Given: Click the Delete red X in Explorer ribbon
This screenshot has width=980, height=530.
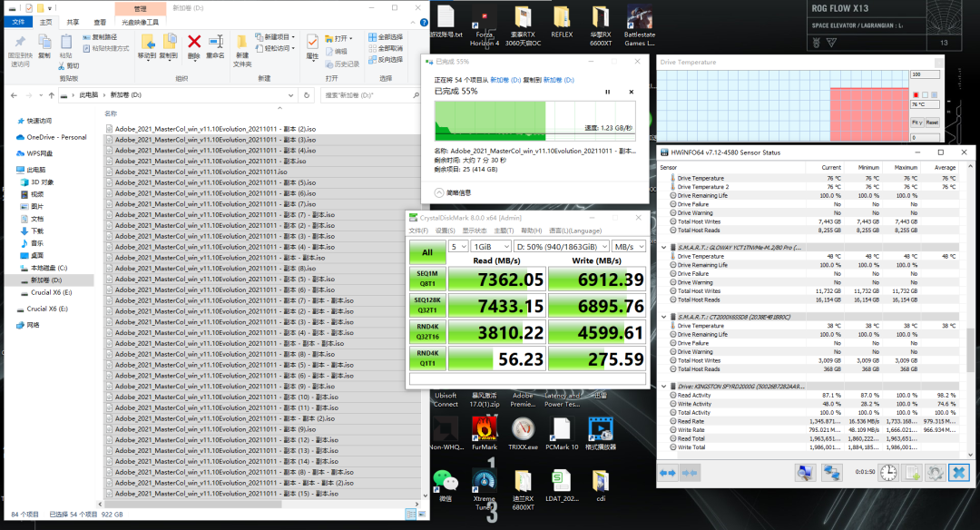Looking at the screenshot, I should pyautogui.click(x=194, y=42).
